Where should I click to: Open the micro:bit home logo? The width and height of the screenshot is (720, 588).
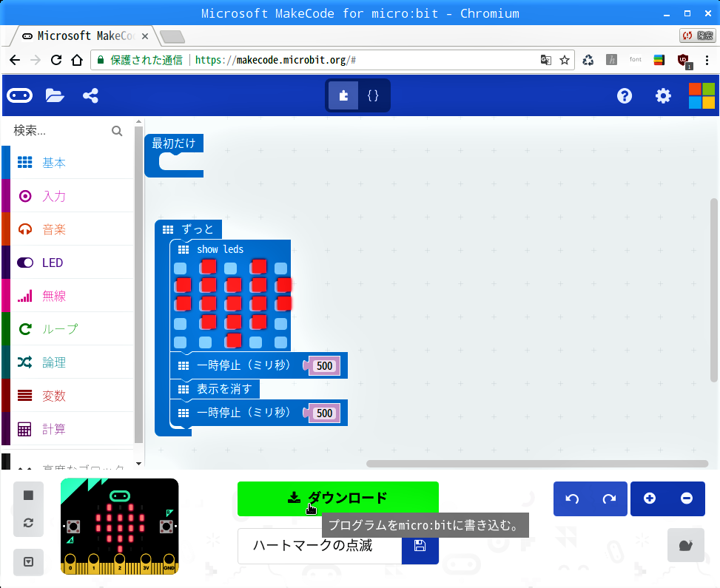(x=19, y=95)
